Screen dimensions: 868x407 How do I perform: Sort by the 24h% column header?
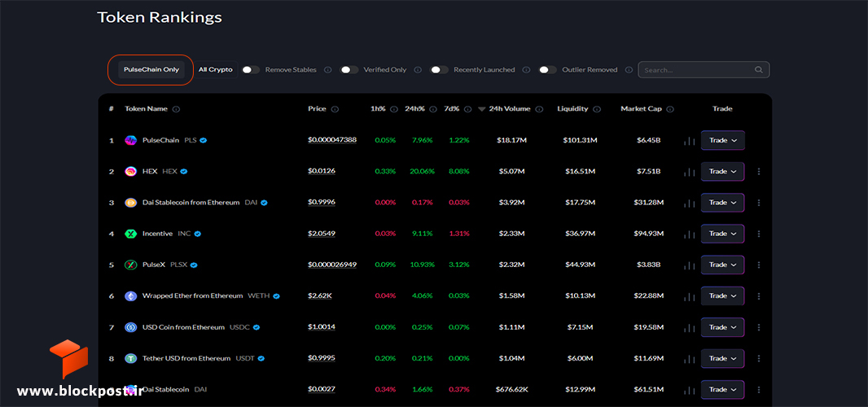tap(414, 109)
